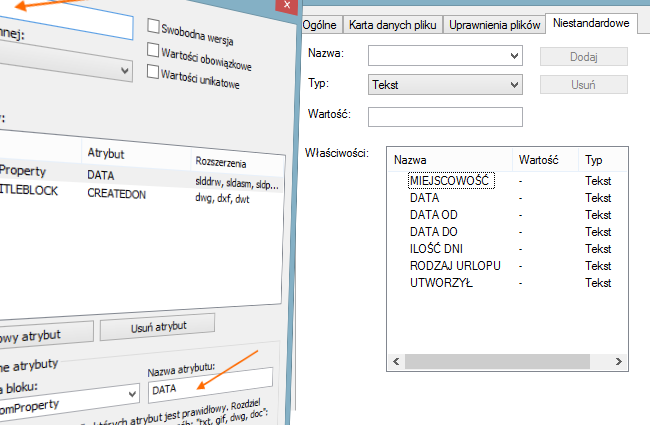650x425 pixels.
Task: Check the Wartości unikatowe option
Action: tap(153, 71)
